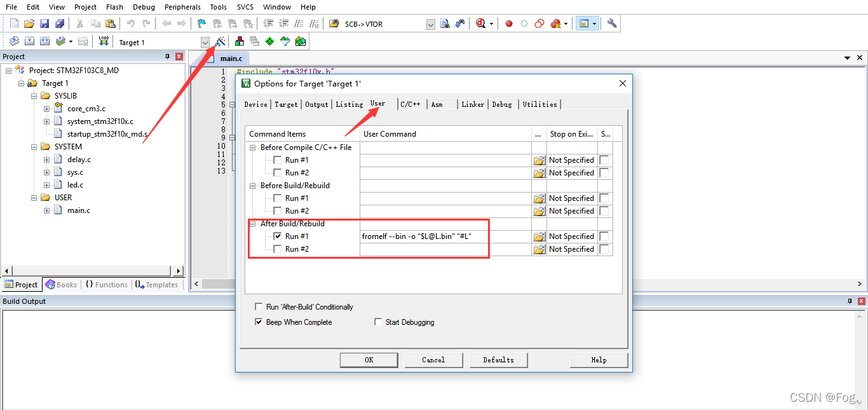Open Options for Target magic wand

[x=220, y=41]
